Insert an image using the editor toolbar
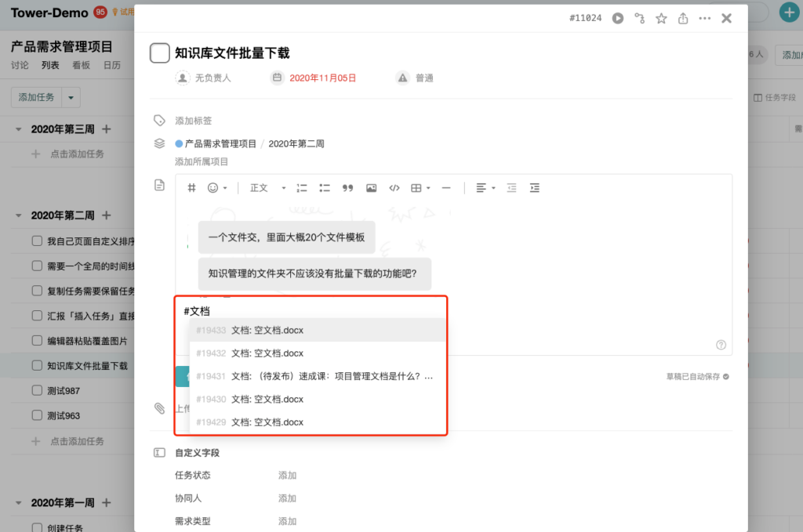The height and width of the screenshot is (532, 803). 372,188
